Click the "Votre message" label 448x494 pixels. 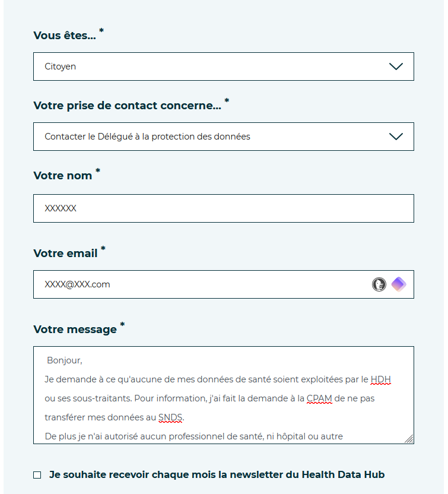pyautogui.click(x=75, y=330)
